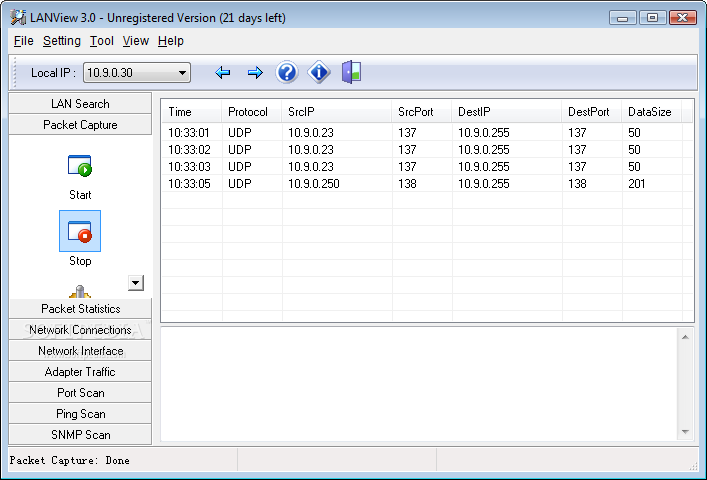Select the packet row at 10:33:05

427,184
